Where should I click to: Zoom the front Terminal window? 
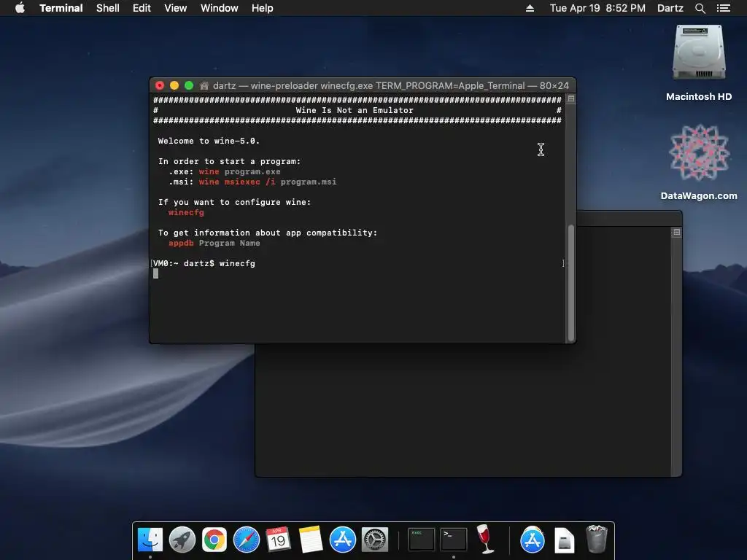[189, 85]
